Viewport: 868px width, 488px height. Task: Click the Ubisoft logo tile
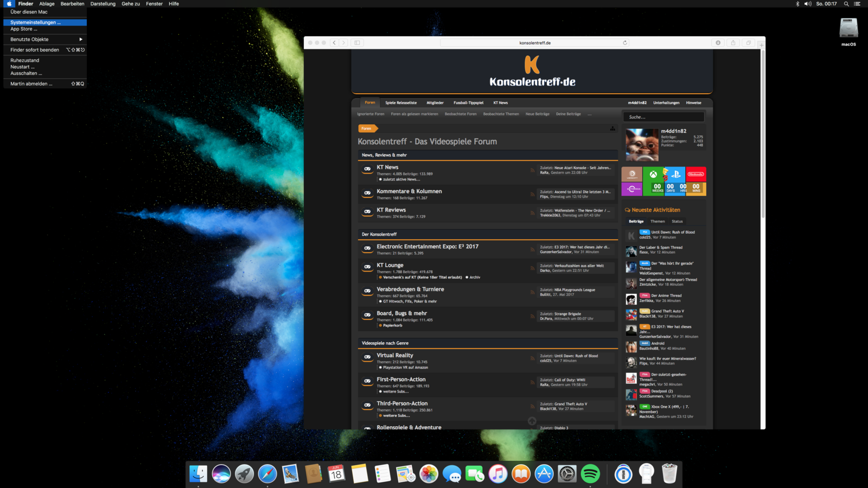pos(632,174)
